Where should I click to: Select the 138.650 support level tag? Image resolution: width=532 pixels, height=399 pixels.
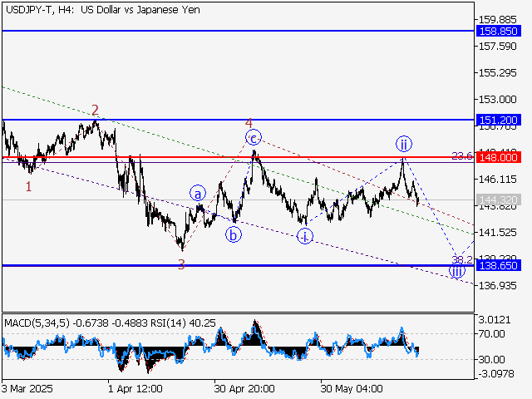(499, 265)
